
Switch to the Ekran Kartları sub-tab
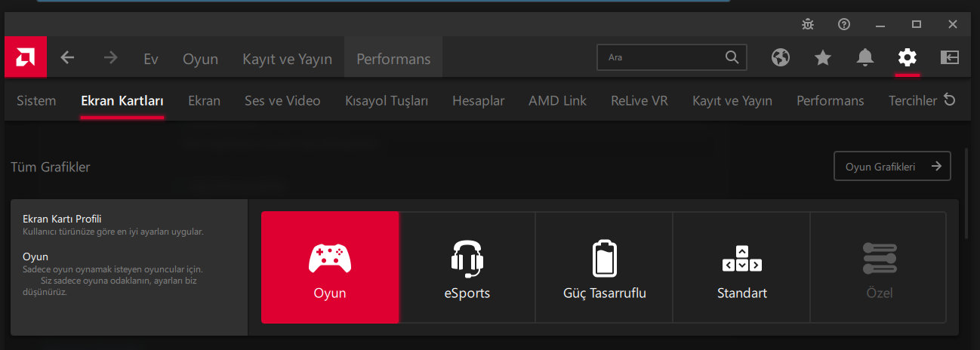(122, 100)
